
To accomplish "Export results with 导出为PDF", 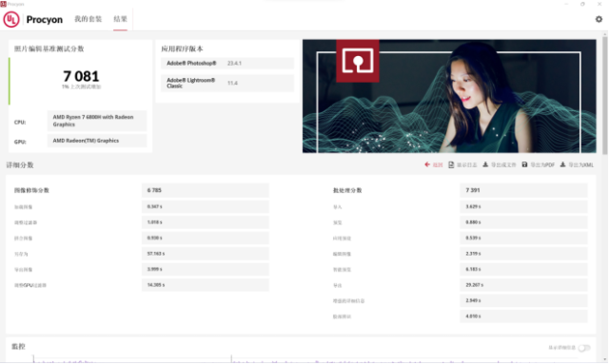I will click(x=539, y=165).
